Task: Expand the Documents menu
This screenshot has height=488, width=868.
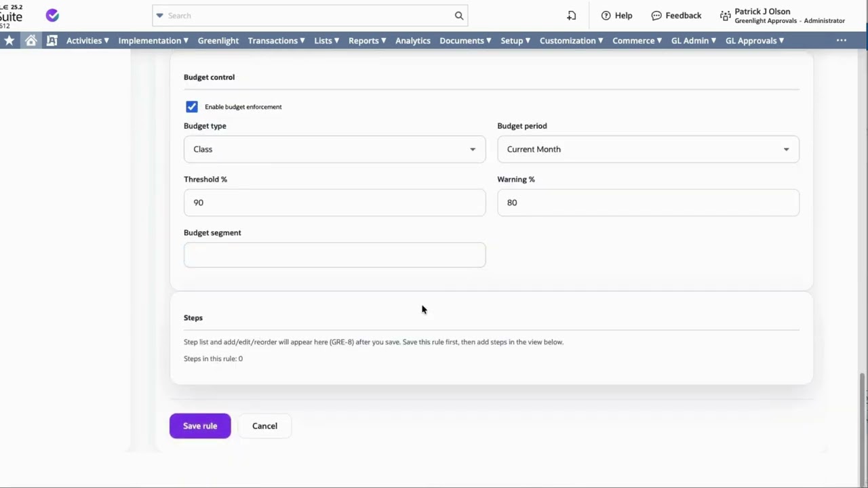Action: (x=465, y=41)
